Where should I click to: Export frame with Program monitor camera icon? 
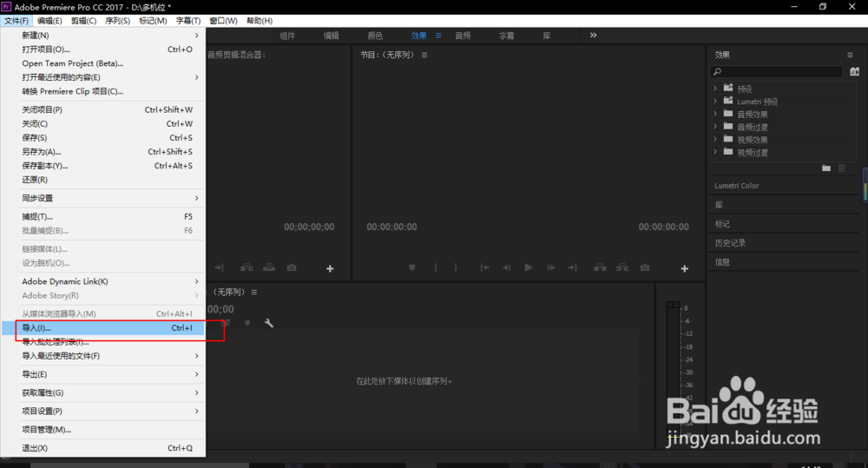point(645,267)
